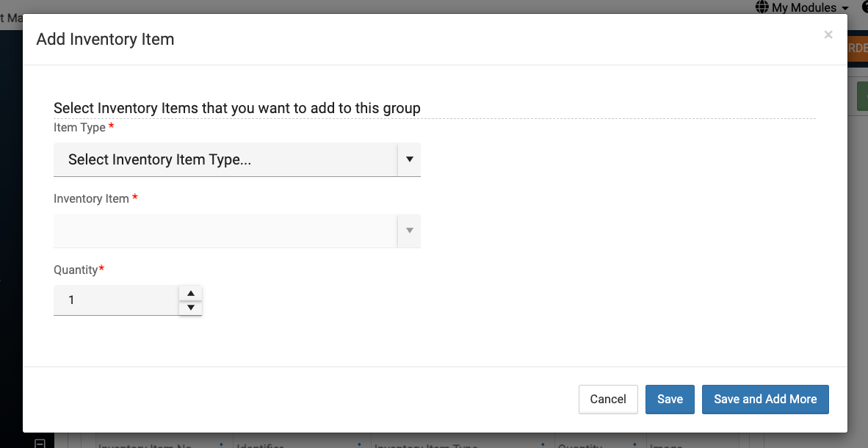Click the Save button
The width and height of the screenshot is (868, 448).
[x=670, y=400]
